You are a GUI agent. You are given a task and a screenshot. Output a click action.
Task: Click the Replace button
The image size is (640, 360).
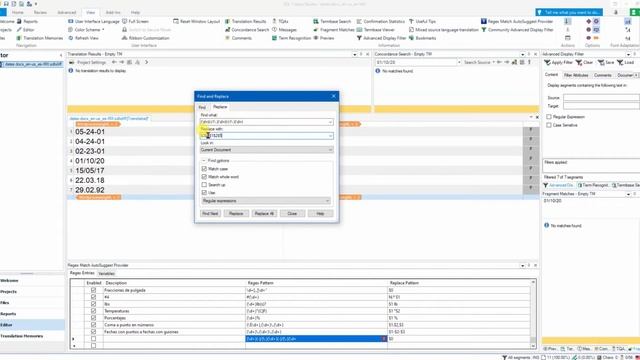click(236, 213)
